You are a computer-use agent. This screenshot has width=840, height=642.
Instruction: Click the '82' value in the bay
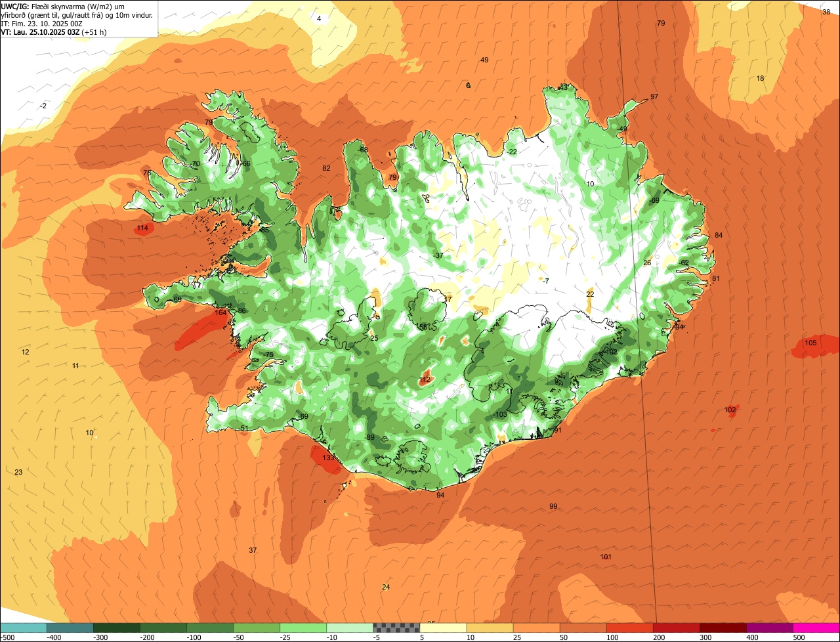pyautogui.click(x=326, y=168)
